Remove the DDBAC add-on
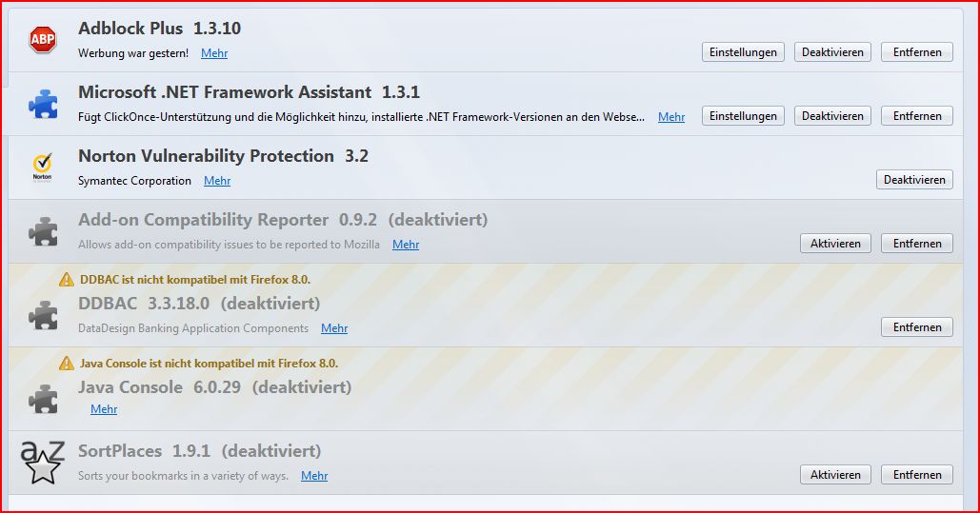980x513 pixels. [917, 327]
